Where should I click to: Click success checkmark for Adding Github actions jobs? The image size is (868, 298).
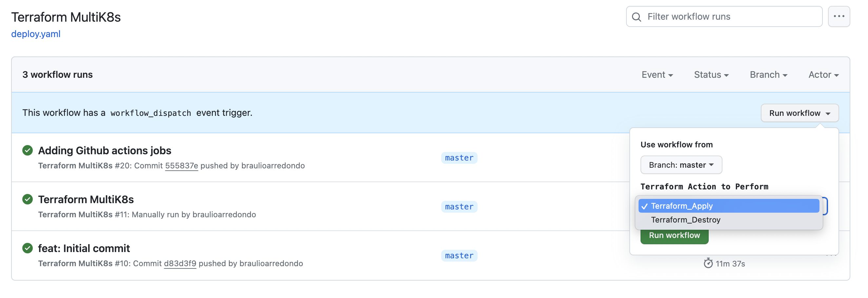[x=27, y=150]
